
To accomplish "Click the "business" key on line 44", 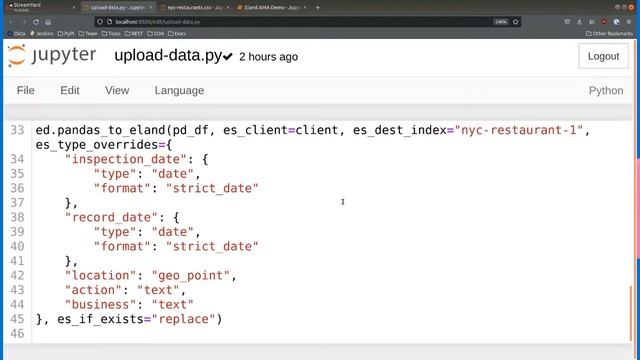I will click(100, 304).
